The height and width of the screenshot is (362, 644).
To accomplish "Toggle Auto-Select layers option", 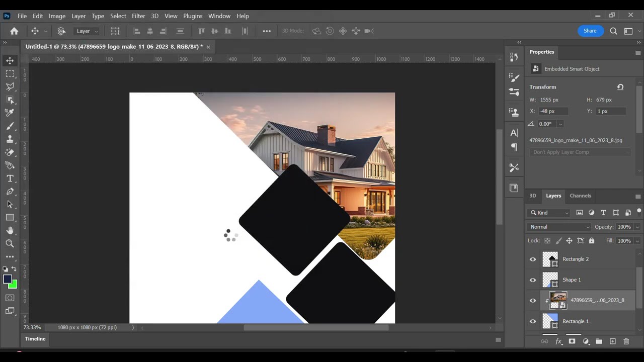I will coord(61,31).
